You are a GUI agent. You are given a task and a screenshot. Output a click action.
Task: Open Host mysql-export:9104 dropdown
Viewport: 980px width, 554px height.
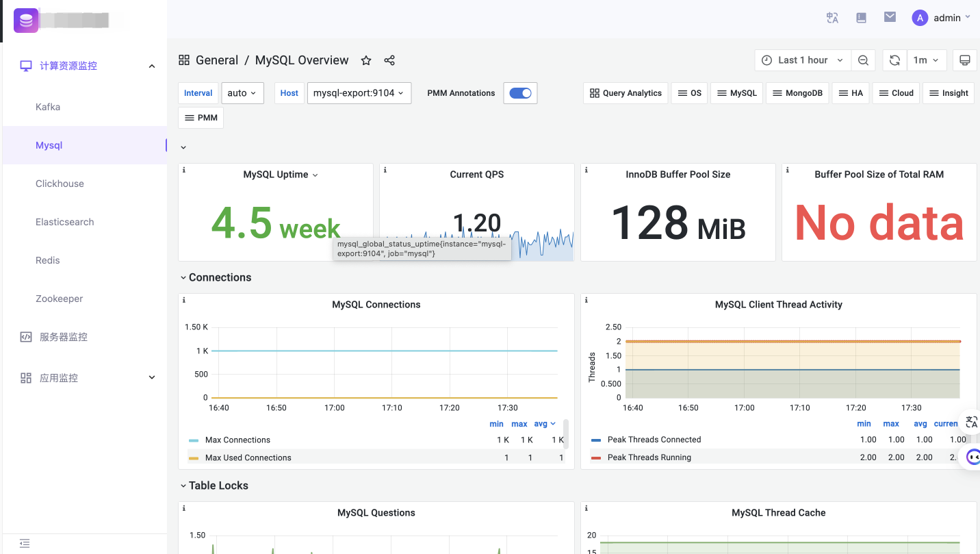point(359,93)
